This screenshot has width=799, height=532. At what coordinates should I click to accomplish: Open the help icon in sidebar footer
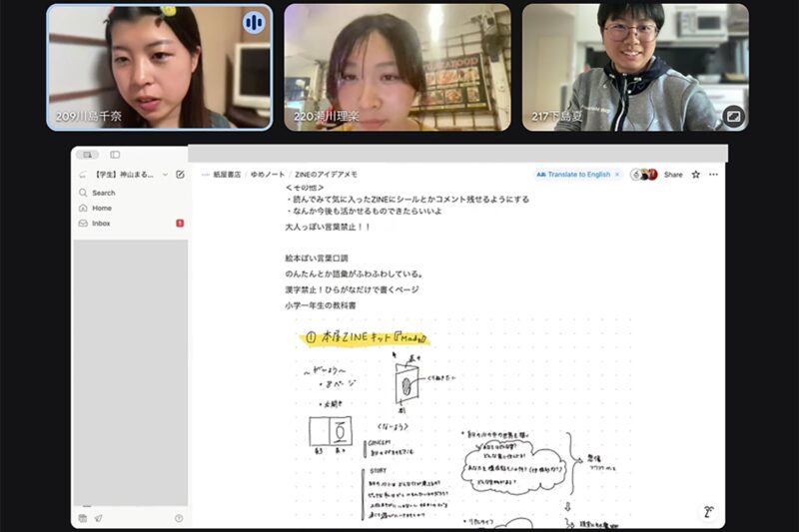pos(179,518)
